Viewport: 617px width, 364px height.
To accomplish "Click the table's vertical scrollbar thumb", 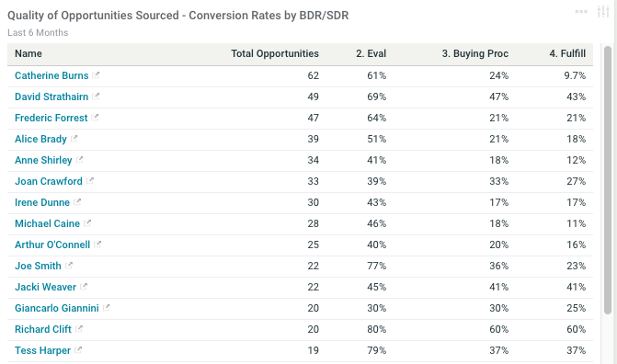I will 608,180.
